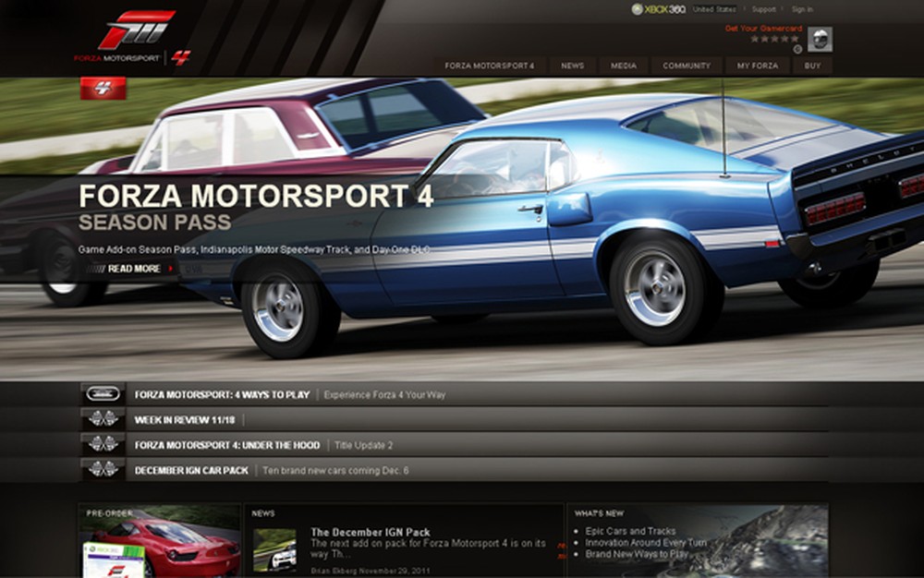Switch to the MEDIA tab
924x578 pixels.
coord(625,66)
